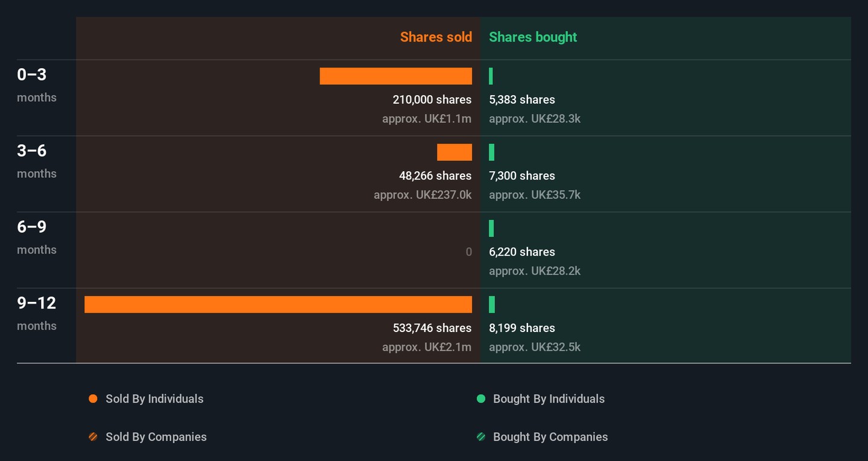Click the approx. UK£2.1m sold amount
Image resolution: width=868 pixels, height=461 pixels.
pos(427,348)
